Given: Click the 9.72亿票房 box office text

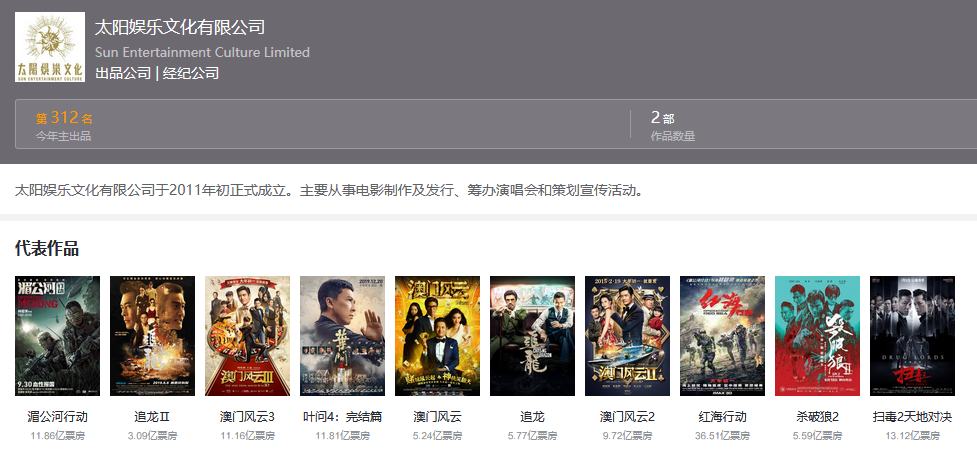Looking at the screenshot, I should point(627,436).
